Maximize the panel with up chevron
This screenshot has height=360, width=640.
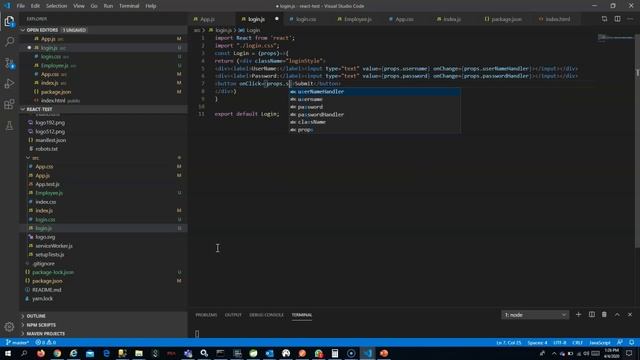(x=617, y=315)
